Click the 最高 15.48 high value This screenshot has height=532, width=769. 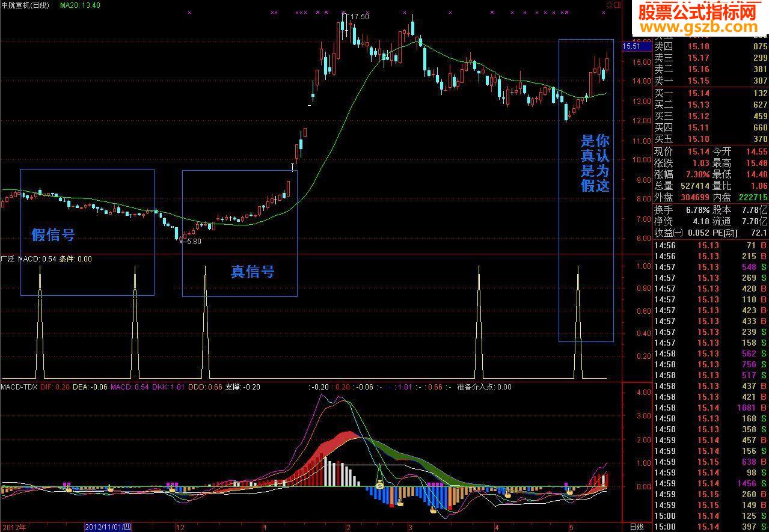click(756, 164)
